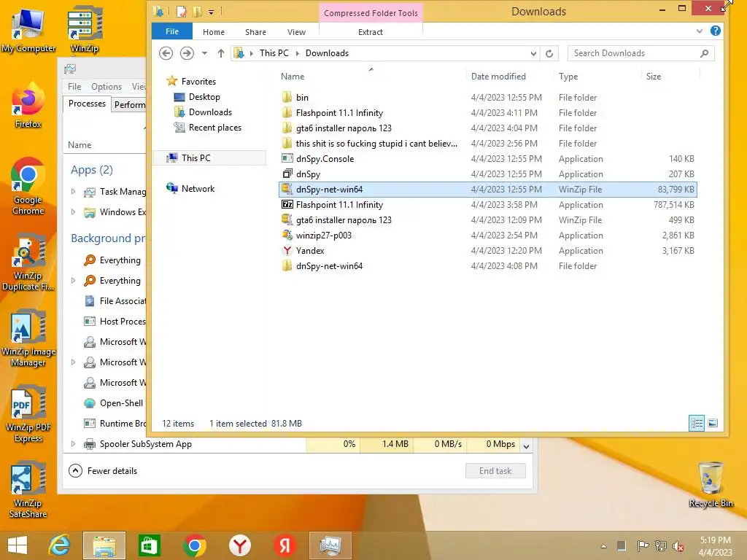Open Yandex Browser taskbar icon
The width and height of the screenshot is (747, 560).
coord(239,545)
